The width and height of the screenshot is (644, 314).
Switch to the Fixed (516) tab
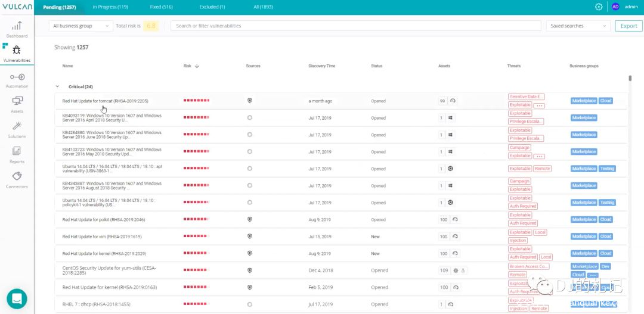[161, 7]
